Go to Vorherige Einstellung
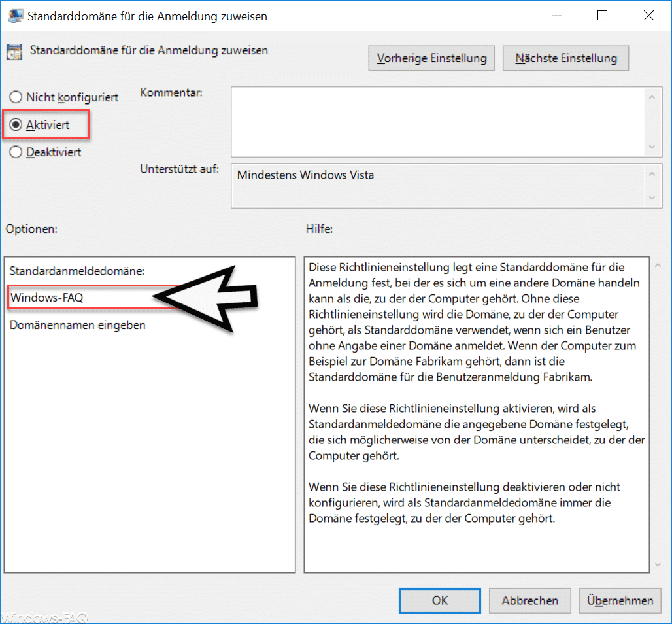The image size is (672, 624). coord(431,58)
